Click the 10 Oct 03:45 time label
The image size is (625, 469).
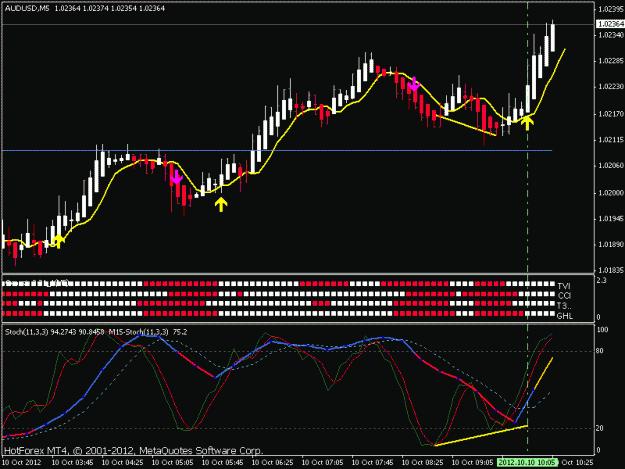coord(73,463)
